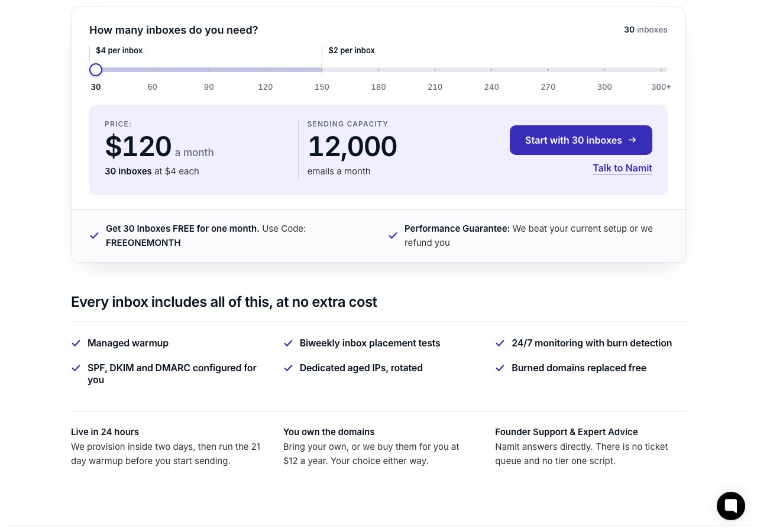Click the $4 per inbox tier label
This screenshot has height=532, width=757.
tap(119, 50)
